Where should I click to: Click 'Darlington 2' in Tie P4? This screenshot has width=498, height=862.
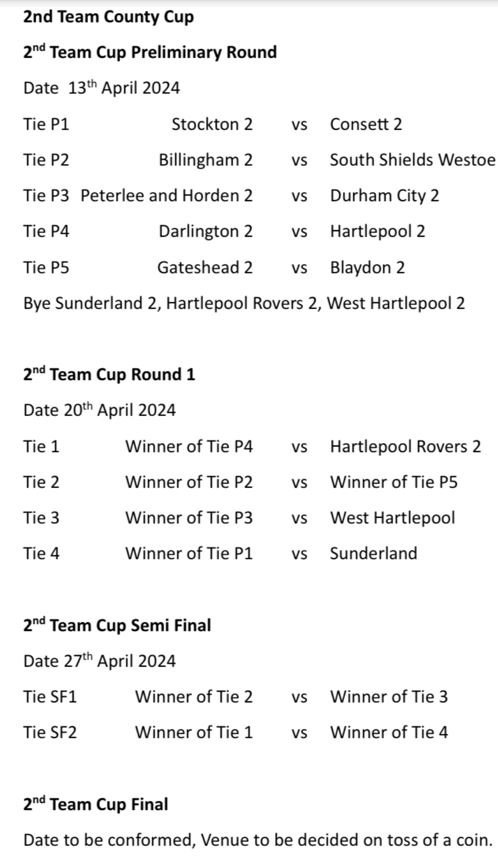click(206, 231)
